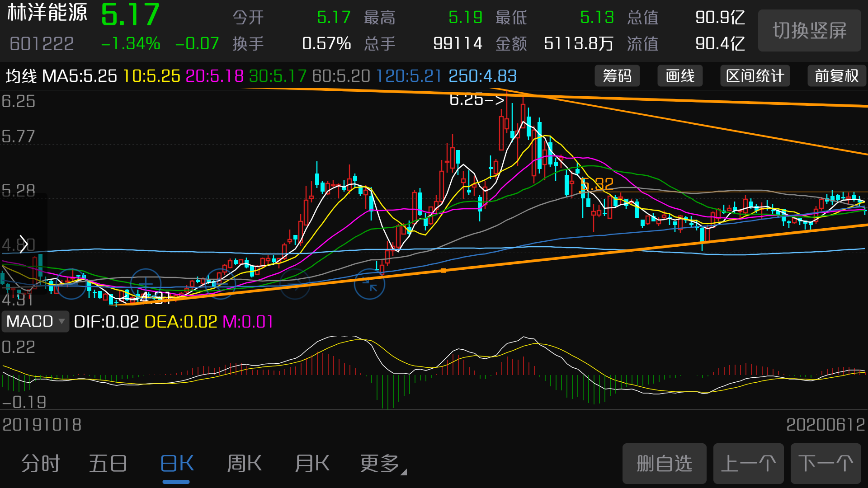
Task: Click the orange 5.32 line label
Action: [x=597, y=184]
